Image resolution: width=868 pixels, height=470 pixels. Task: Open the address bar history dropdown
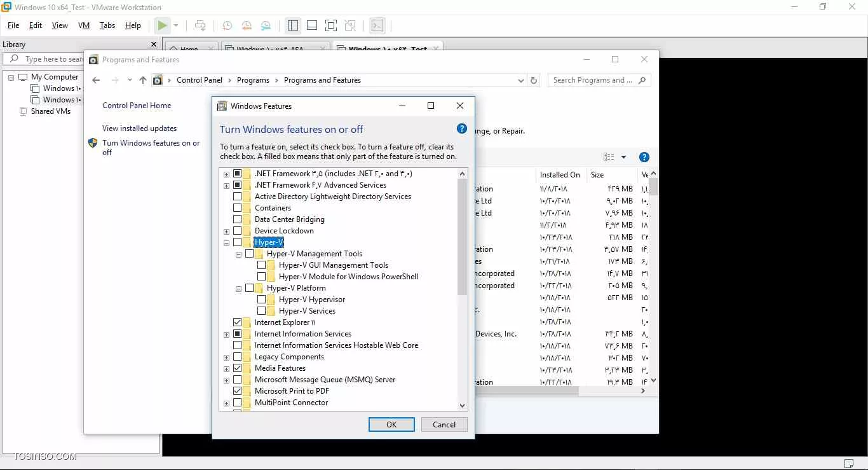click(x=521, y=80)
